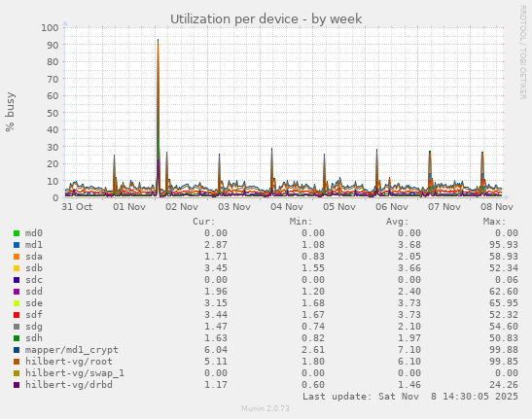Click the spike peak after 01 Nov label

[x=114, y=156]
